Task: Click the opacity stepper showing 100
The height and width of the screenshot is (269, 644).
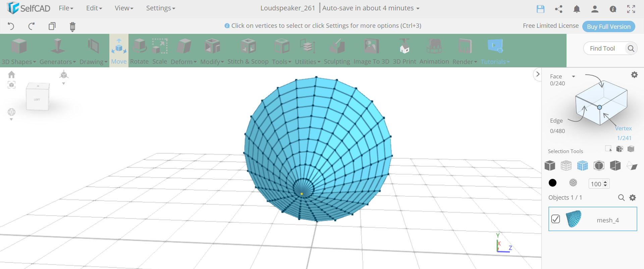Action: click(599, 184)
